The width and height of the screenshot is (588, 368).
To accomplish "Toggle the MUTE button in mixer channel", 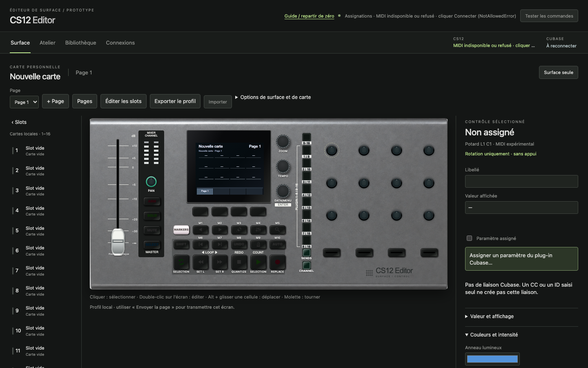I will [x=152, y=230].
